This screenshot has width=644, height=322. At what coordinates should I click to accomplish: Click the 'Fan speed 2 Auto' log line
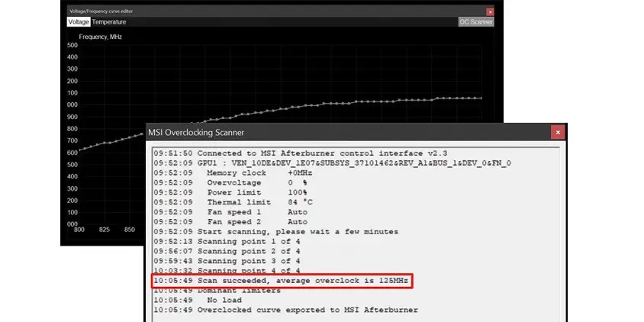[x=230, y=222]
